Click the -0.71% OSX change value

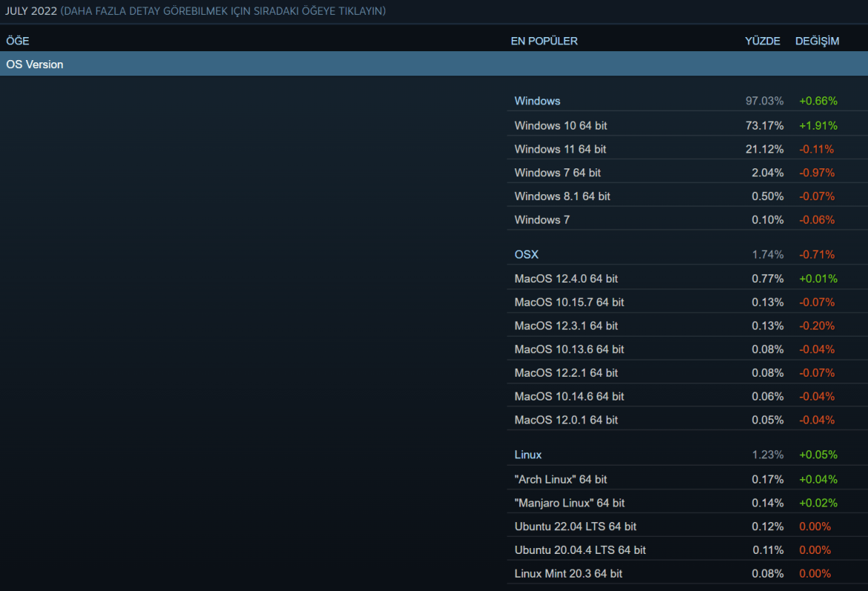(x=817, y=254)
